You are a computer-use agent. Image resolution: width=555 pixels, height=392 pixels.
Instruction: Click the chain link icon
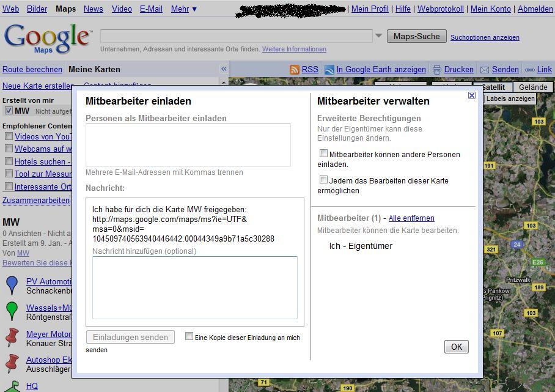point(530,70)
